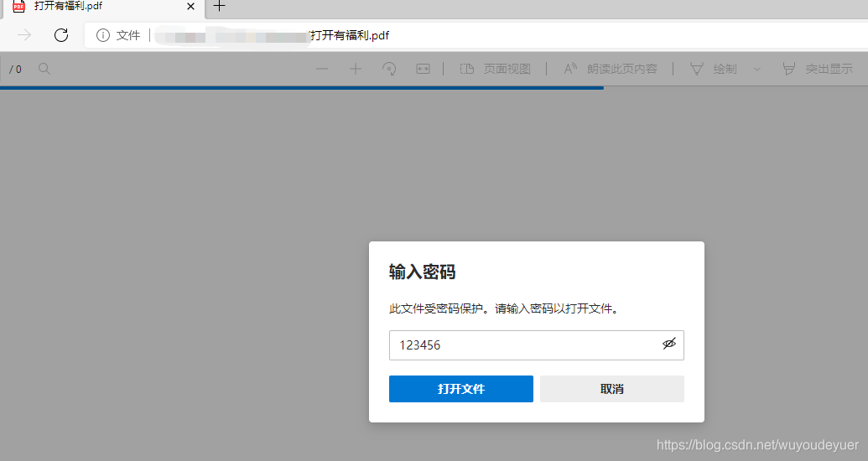The height and width of the screenshot is (461, 868).
Task: Select the 绘制 draw tool
Action: click(x=714, y=69)
